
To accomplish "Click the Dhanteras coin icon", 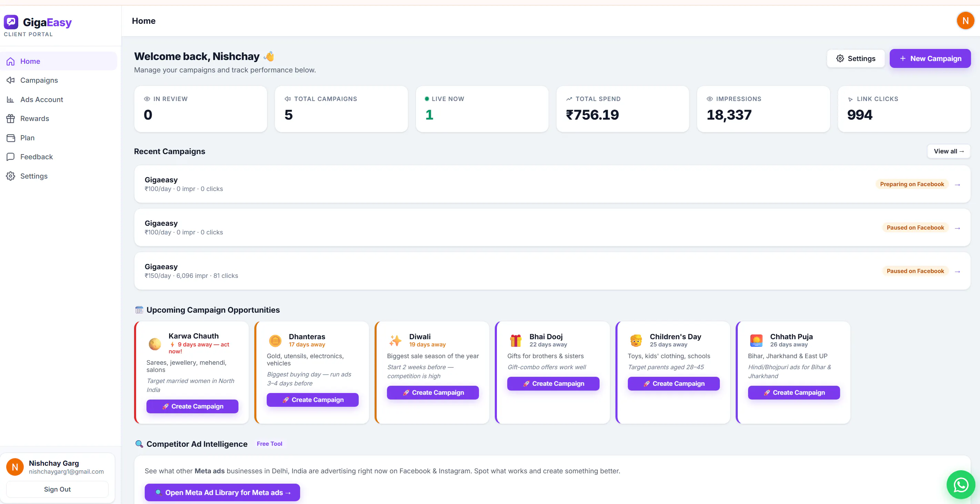I will coord(275,340).
